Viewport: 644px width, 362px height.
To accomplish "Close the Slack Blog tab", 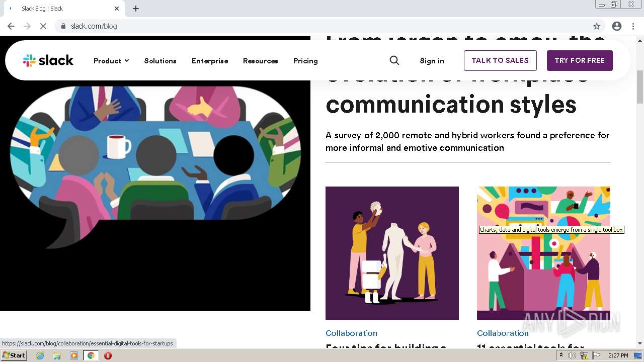I will tap(117, 9).
